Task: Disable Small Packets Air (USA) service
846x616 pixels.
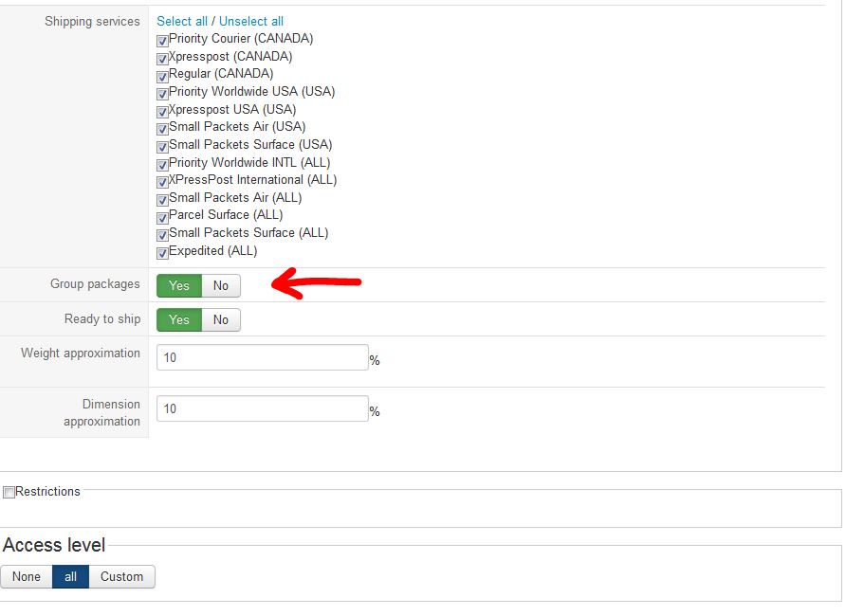Action: pos(162,129)
